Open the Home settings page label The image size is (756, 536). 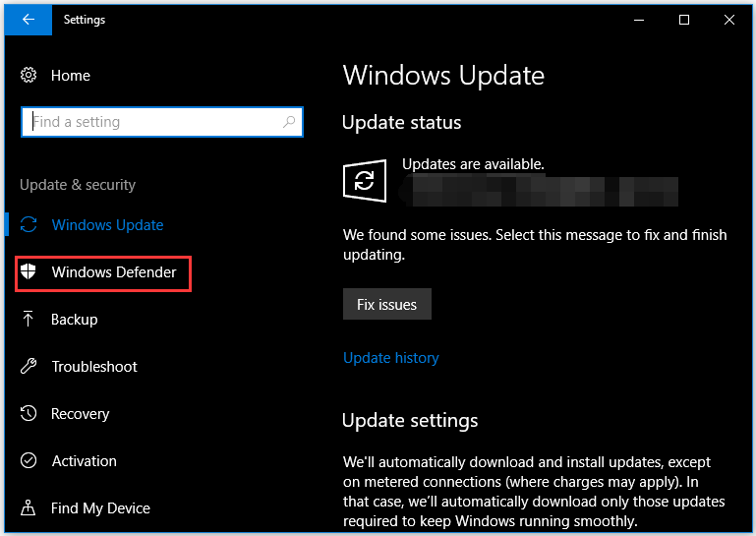tap(71, 76)
